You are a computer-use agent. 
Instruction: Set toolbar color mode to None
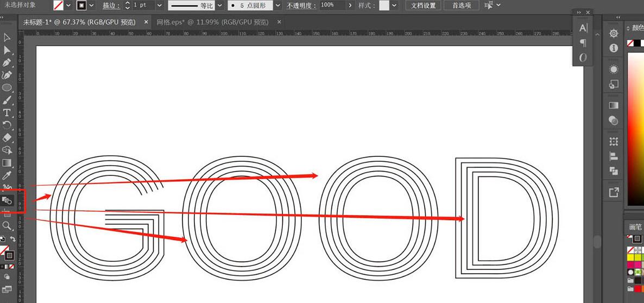[x=12, y=267]
